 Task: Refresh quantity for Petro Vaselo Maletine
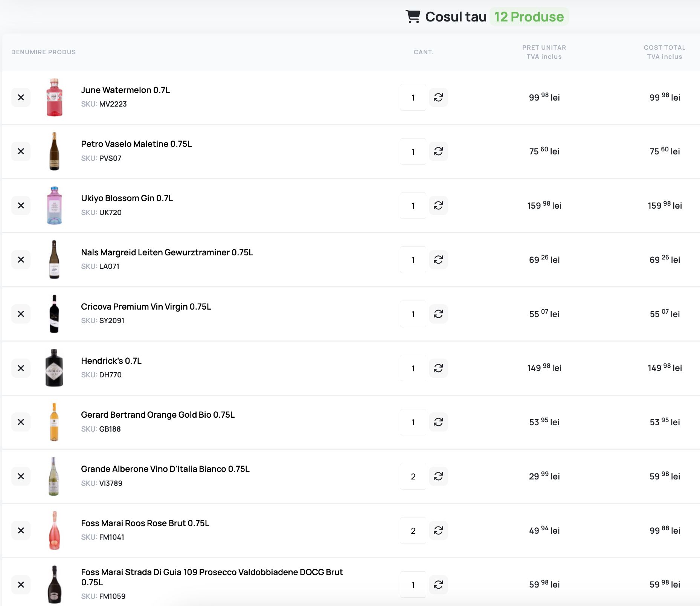tap(438, 151)
